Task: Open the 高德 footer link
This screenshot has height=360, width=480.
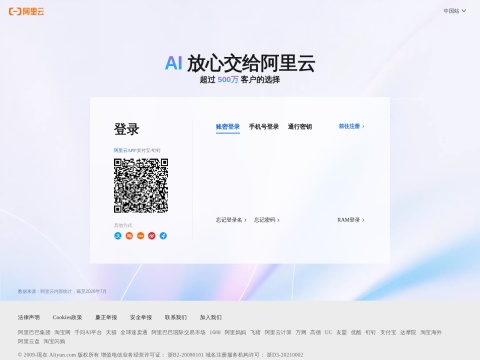Action: point(315,332)
